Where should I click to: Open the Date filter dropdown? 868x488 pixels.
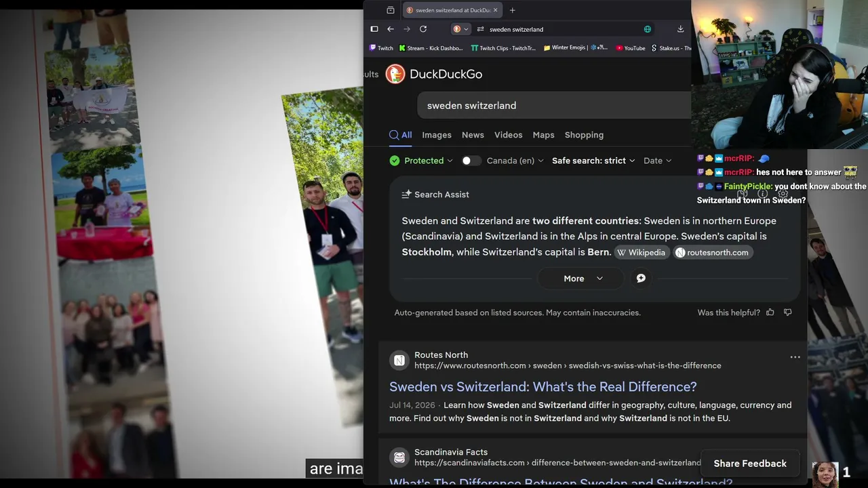pyautogui.click(x=657, y=161)
